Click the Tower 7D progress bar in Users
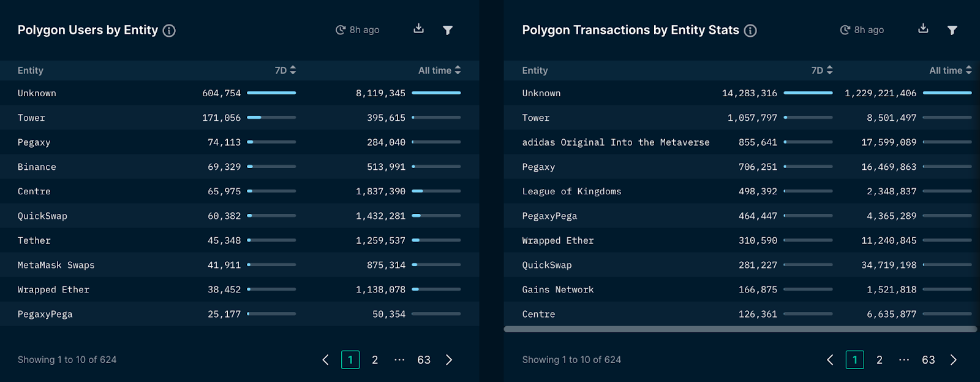Screen dimensions: 980x382 (x=271, y=117)
